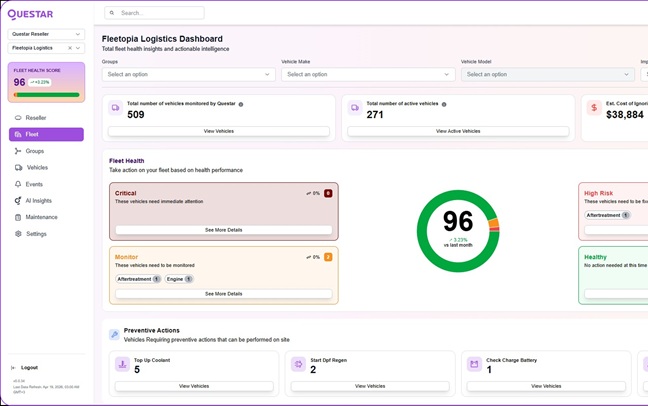This screenshot has width=648, height=406.
Task: Select the Fleet menu item
Action: point(46,134)
